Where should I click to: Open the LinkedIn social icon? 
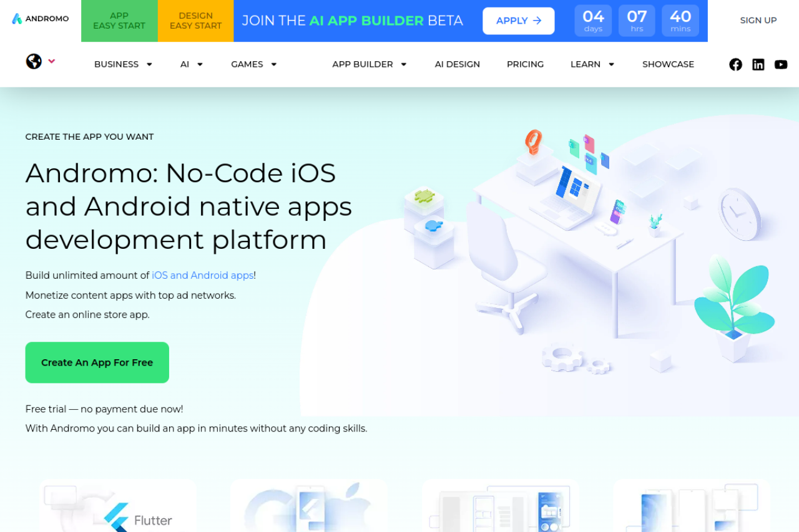tap(758, 64)
